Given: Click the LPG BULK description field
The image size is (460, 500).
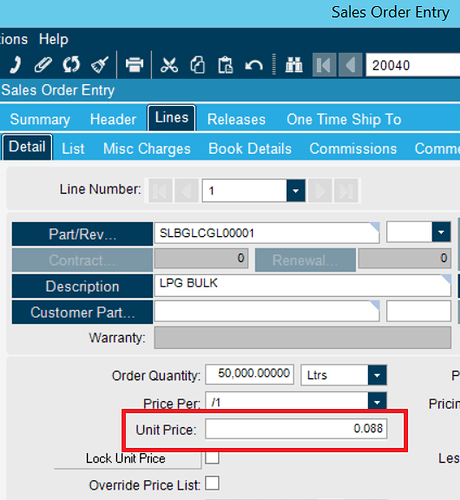Looking at the screenshot, I should coord(303,285).
